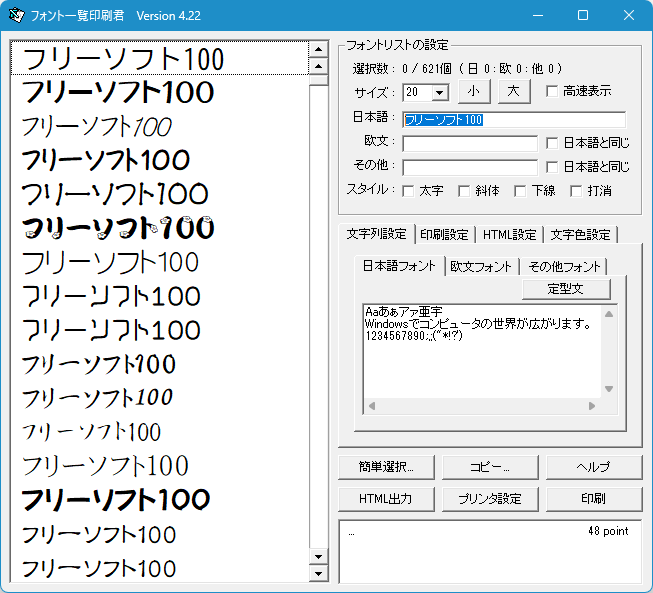Click the コピー... button
Viewport: 653px width, 593px height.
click(490, 467)
